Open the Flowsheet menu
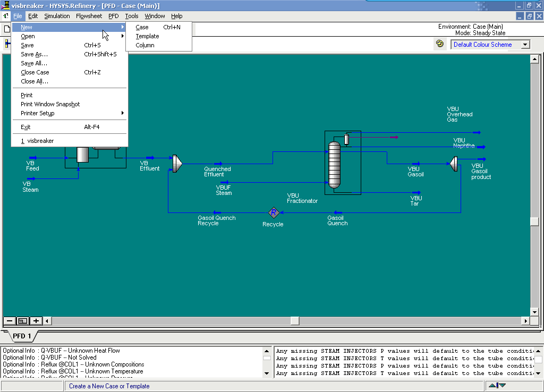Screen dimensions: 544x392 coord(89,16)
